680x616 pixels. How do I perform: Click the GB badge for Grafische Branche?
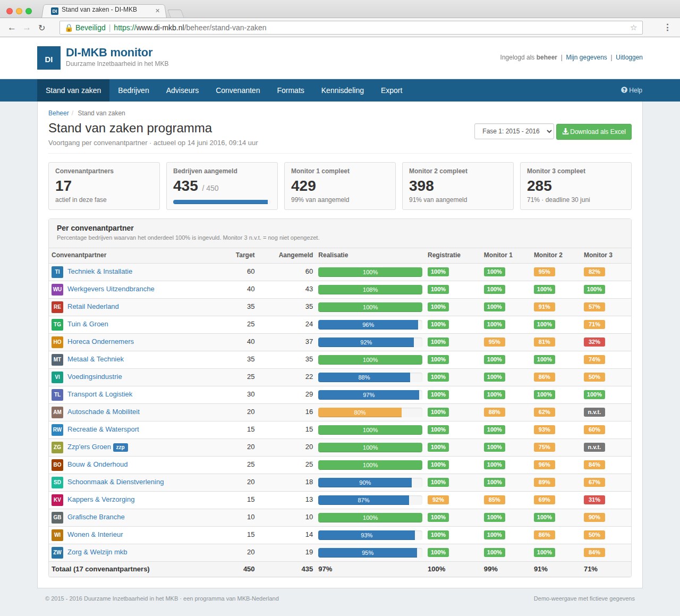(x=57, y=517)
